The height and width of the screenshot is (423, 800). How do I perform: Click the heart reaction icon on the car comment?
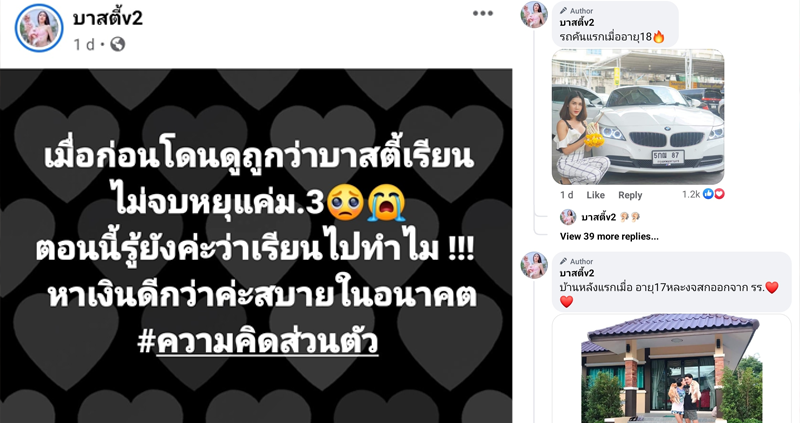pos(719,194)
